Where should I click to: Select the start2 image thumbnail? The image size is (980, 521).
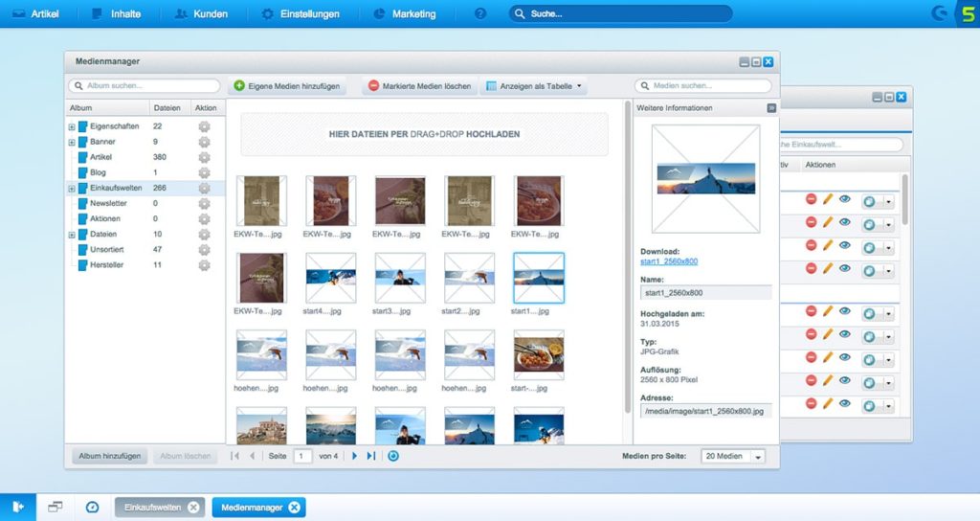(469, 278)
